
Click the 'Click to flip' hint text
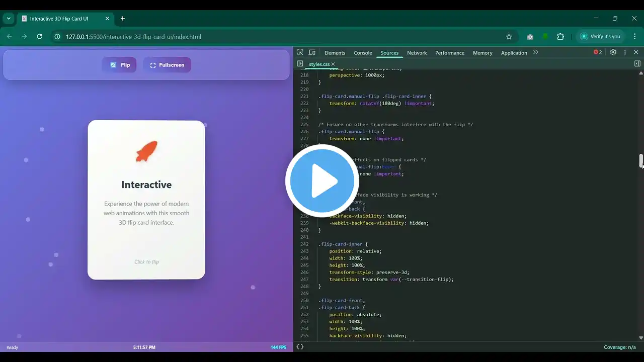coord(146,262)
